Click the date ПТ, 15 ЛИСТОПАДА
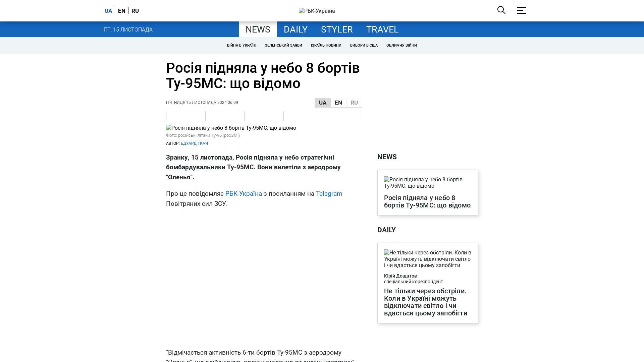The height and width of the screenshot is (362, 644). point(128,30)
